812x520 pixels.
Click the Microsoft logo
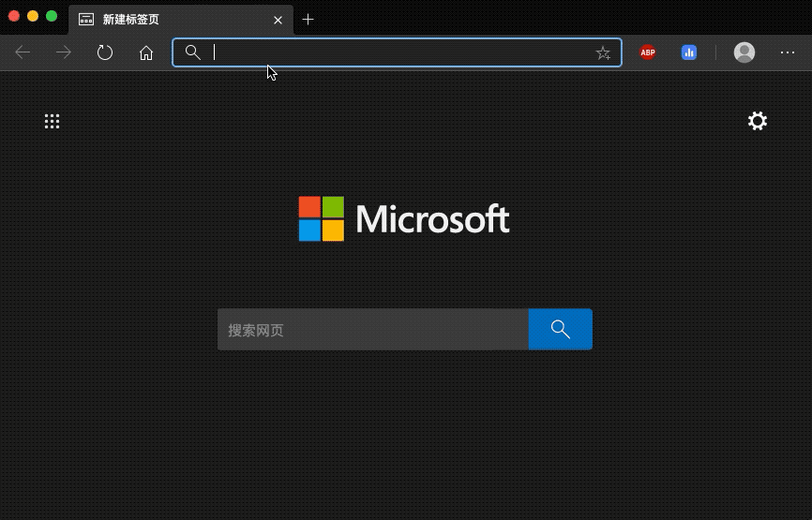click(404, 219)
